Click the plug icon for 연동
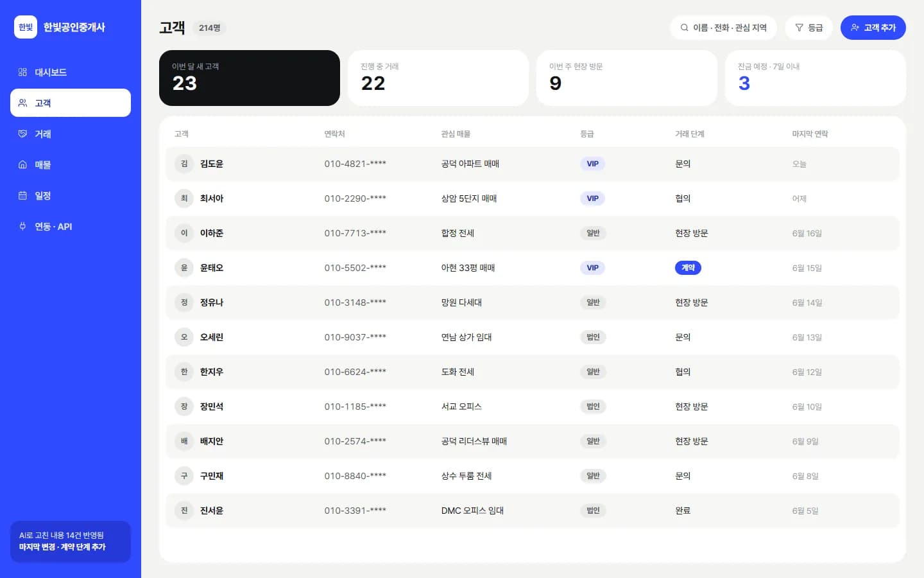924x578 pixels. (22, 226)
